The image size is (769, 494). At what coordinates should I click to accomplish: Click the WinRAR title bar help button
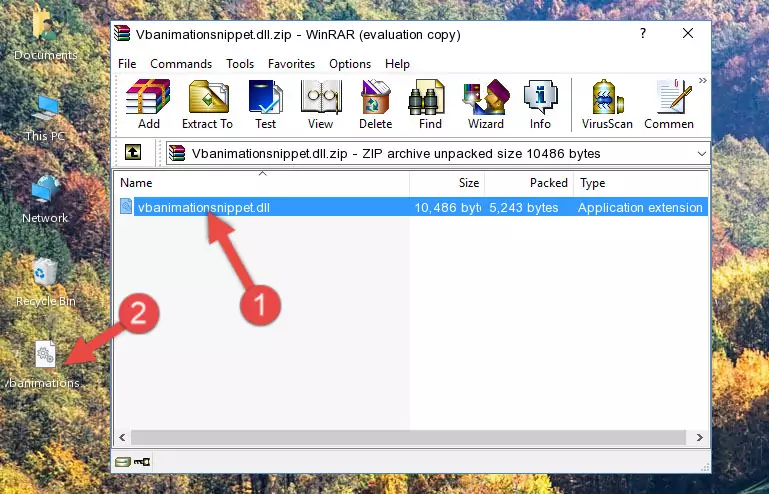tap(643, 33)
